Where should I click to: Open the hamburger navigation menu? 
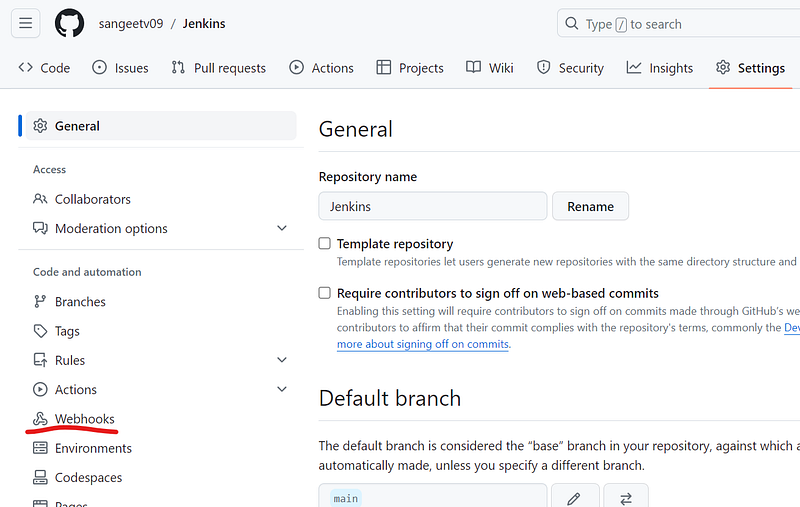tap(26, 23)
